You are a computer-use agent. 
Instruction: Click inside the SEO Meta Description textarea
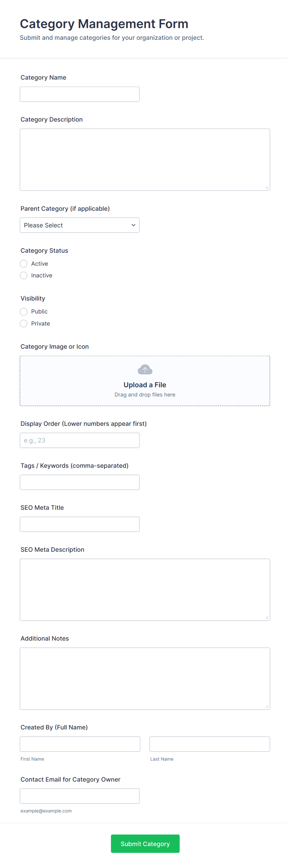point(145,589)
